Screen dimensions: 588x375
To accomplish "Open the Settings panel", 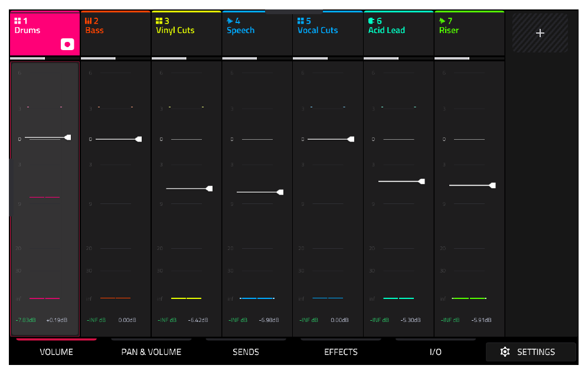I will 531,352.
